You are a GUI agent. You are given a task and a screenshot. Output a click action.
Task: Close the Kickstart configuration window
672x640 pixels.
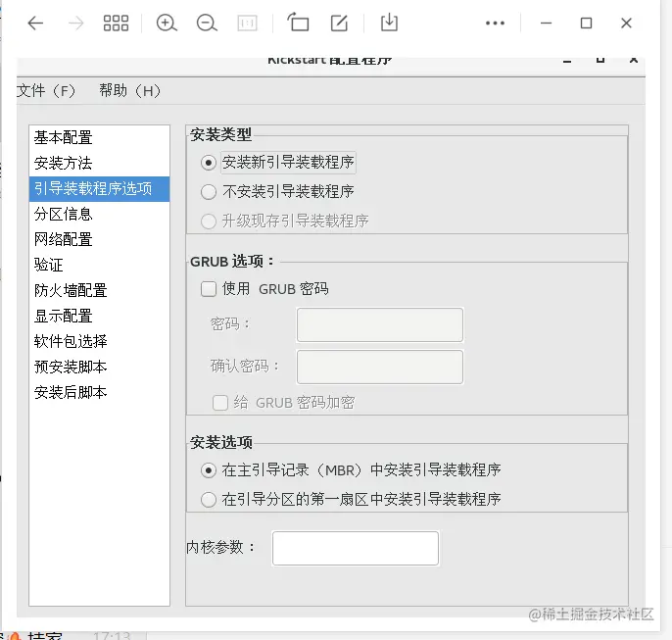[634, 60]
